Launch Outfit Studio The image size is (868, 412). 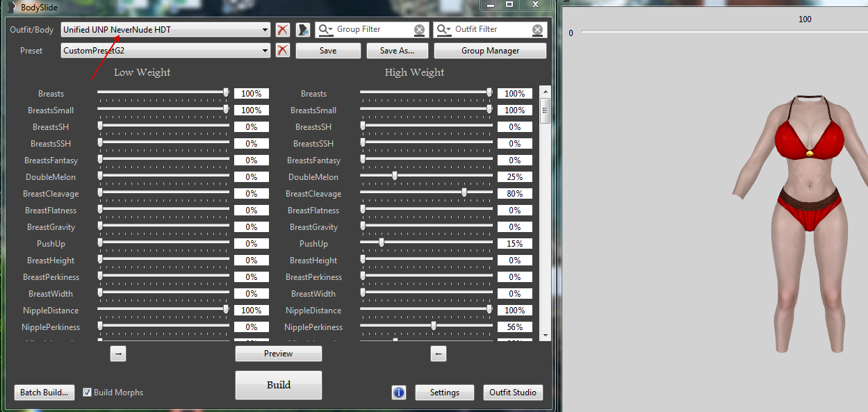[512, 393]
